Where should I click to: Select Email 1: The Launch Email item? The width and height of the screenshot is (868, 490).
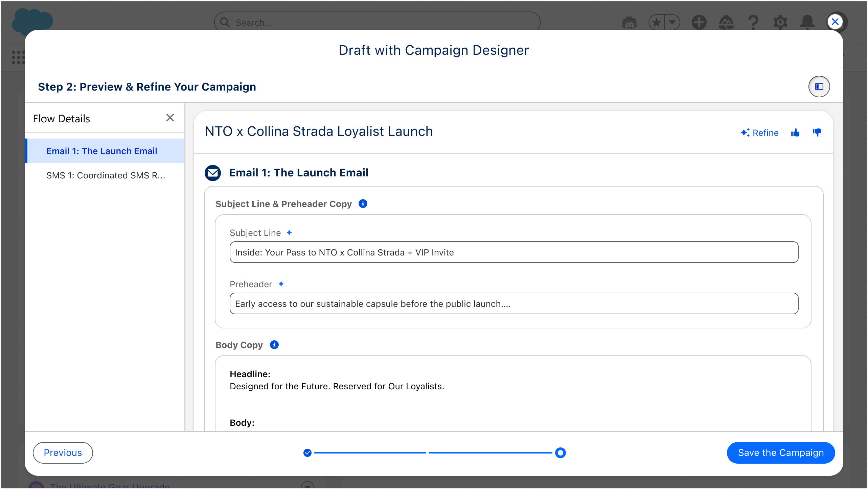[104, 151]
